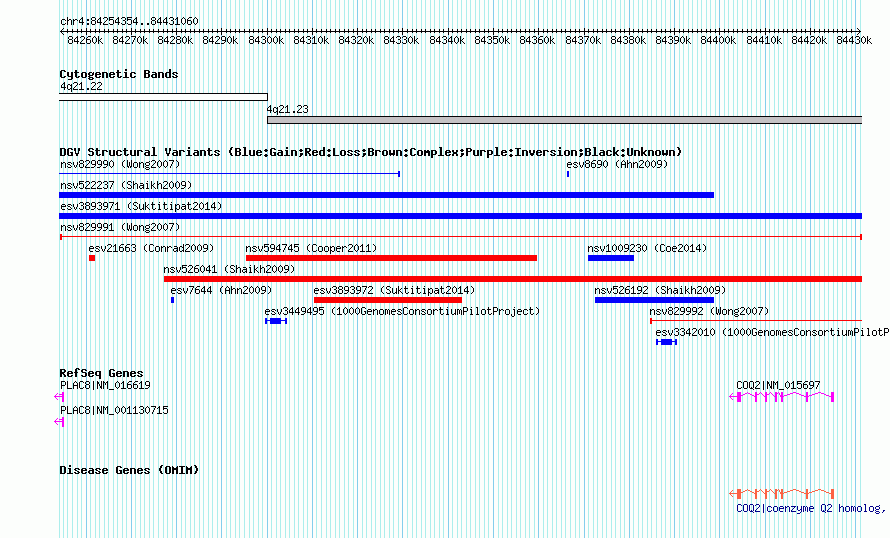Select the nsv522237 (Shaikh2009) label text
The image size is (890, 538).
point(126,186)
